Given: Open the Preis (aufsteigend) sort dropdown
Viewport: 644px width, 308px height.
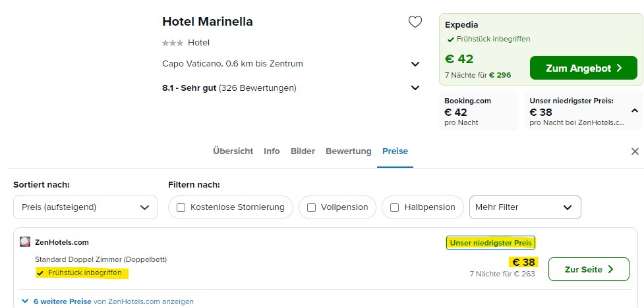Looking at the screenshot, I should coord(86,207).
